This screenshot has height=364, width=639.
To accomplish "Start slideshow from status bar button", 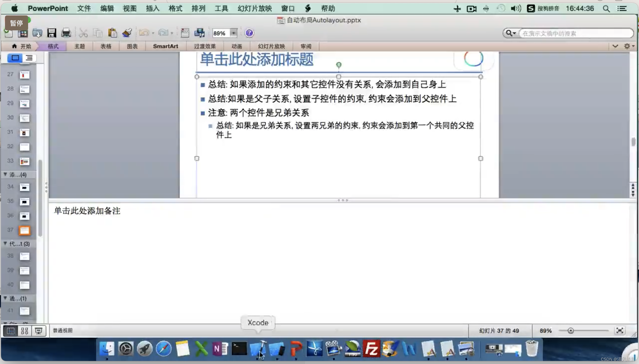I will pos(39,331).
